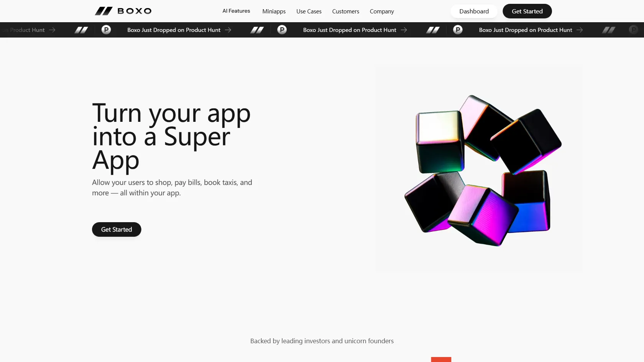644x362 pixels.
Task: Click Get Started below the hero text
Action: (117, 229)
